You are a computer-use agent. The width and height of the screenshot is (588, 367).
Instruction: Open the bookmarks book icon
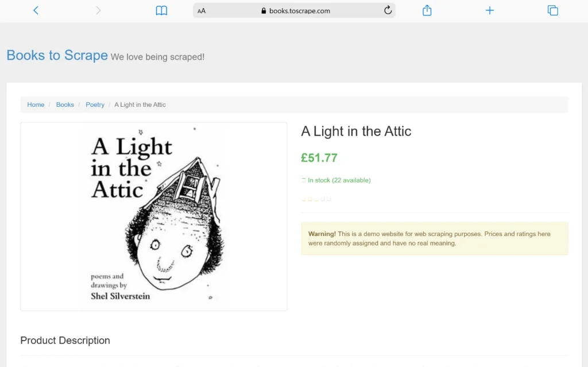coord(161,10)
